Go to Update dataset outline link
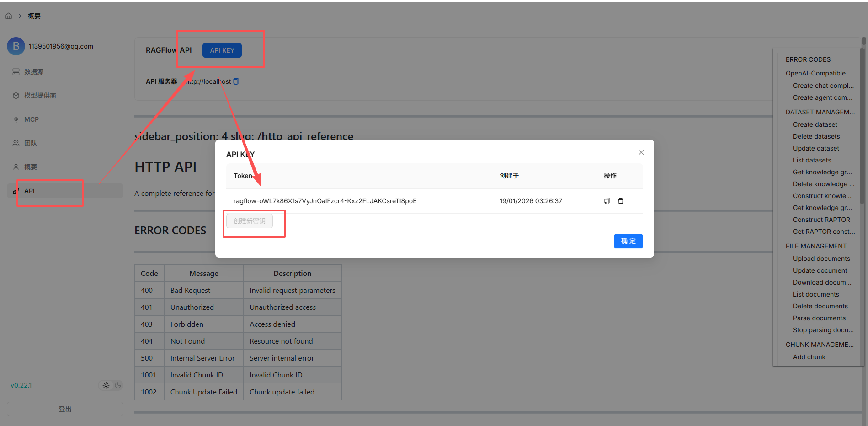Viewport: 868px width, 426px height. tap(816, 148)
